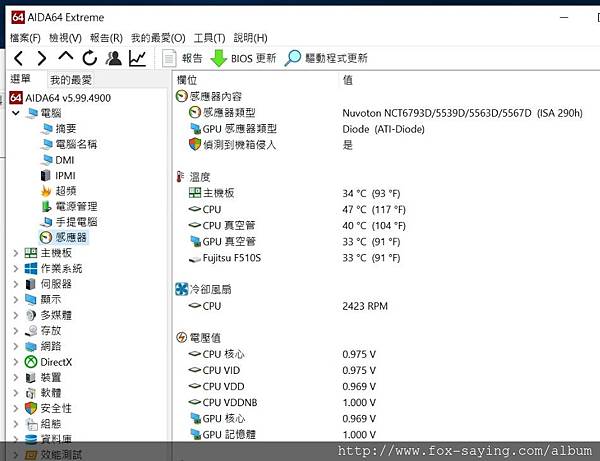Screen dimensions: 600x461
Task: Open the 檢視(V) menu
Action: 65,38
